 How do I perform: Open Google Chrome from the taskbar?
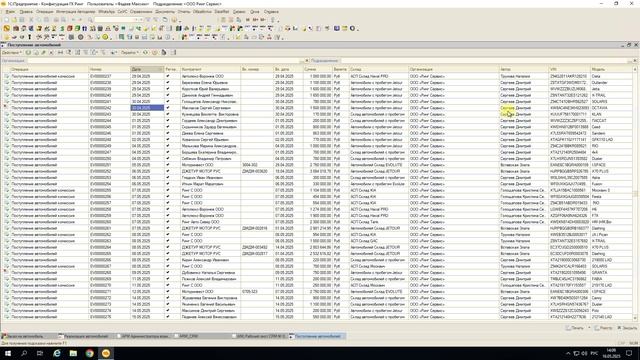(90, 353)
